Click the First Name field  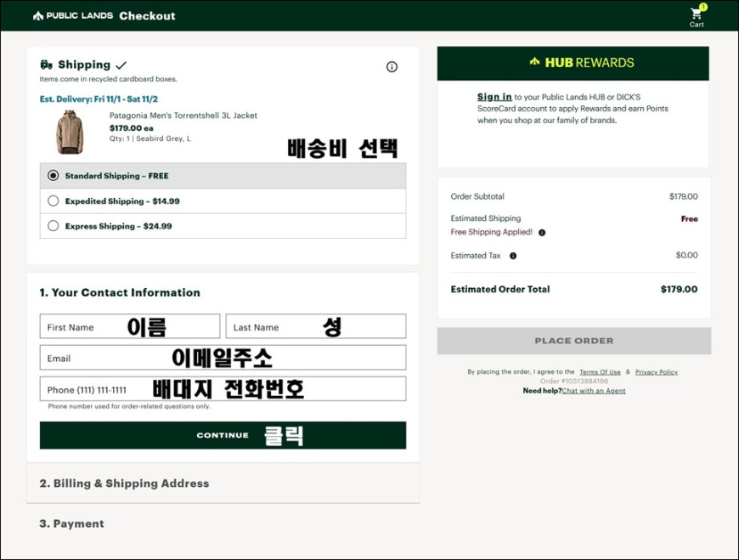pos(130,326)
